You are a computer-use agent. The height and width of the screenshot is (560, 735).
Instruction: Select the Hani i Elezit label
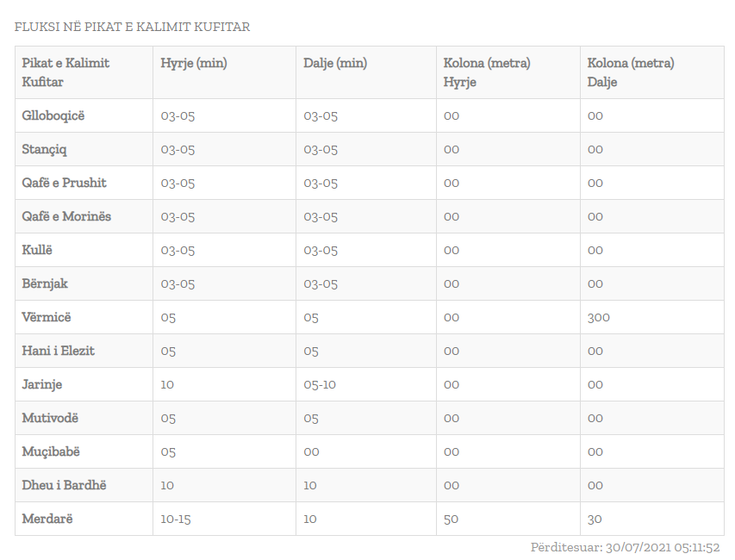(x=58, y=351)
